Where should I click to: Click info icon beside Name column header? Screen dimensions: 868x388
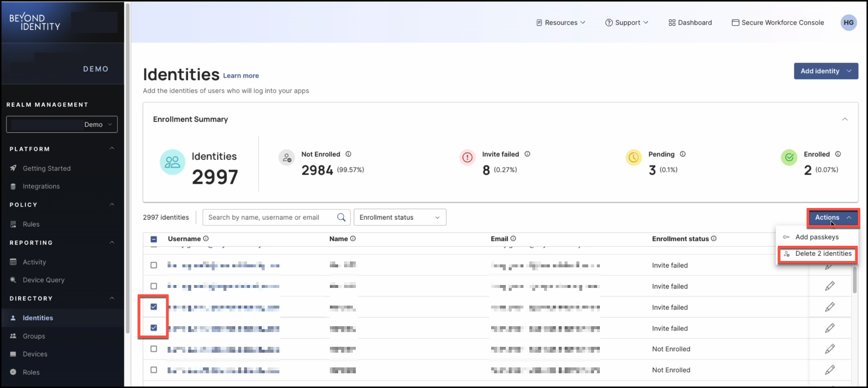pos(353,238)
